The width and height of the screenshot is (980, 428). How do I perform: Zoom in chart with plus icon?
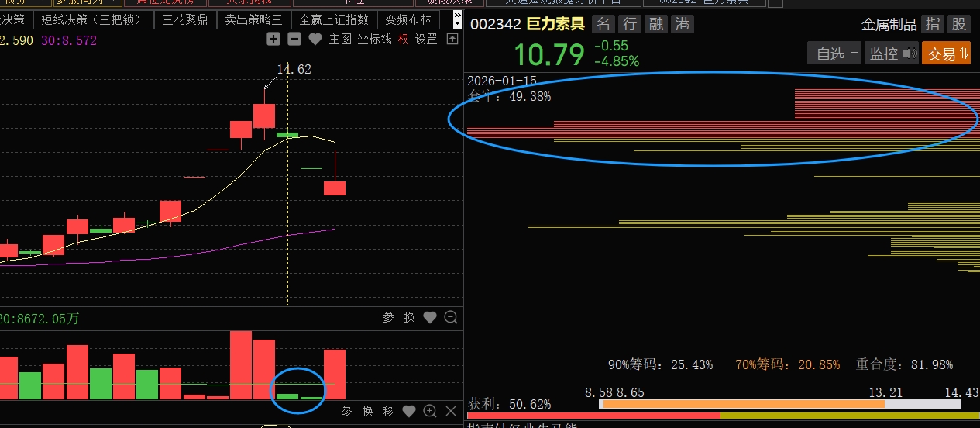(273, 39)
